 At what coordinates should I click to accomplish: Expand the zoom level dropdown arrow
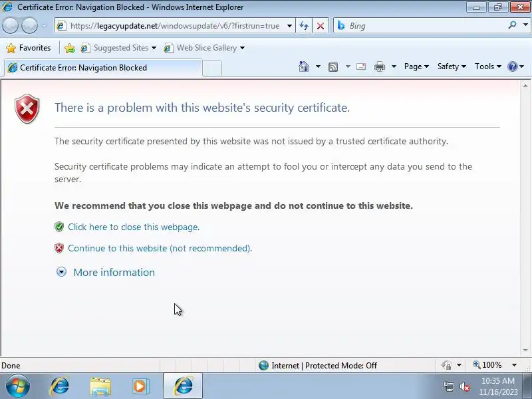click(514, 365)
